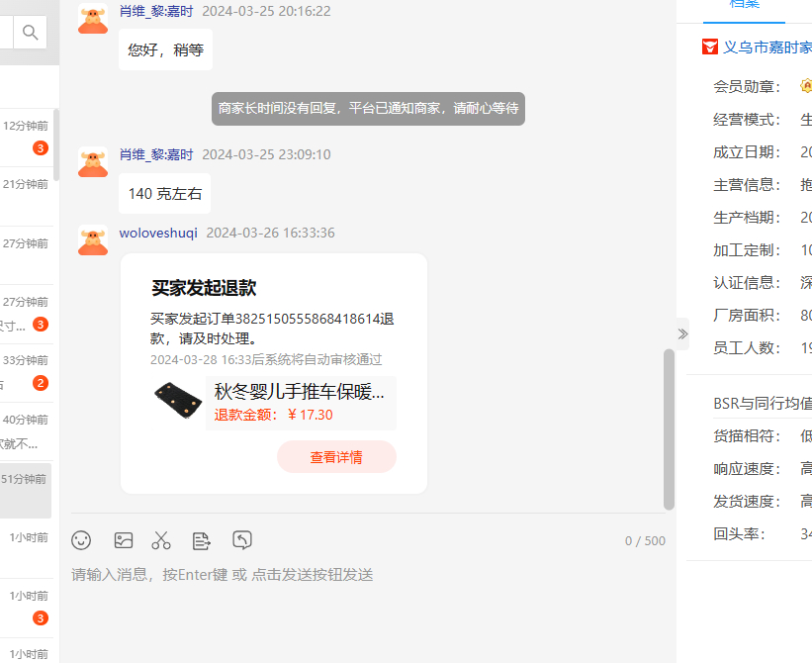Click the 买家发起退款 card title

[x=204, y=288]
